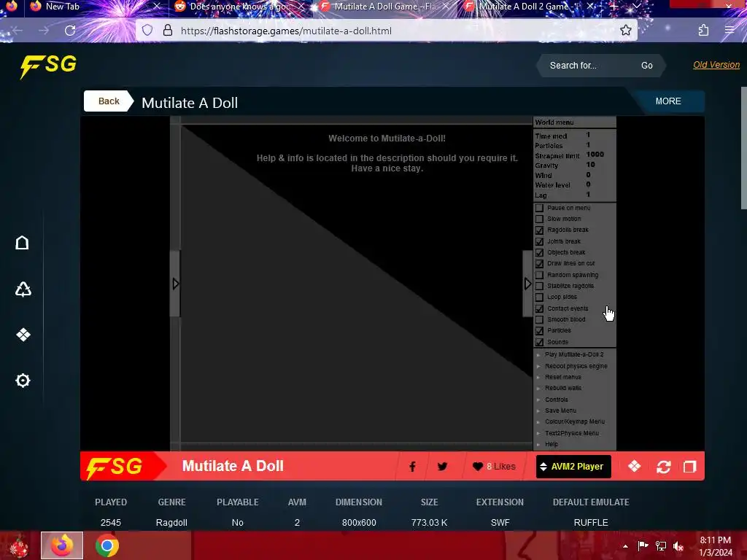Enable the Slow motion checkbox
The width and height of the screenshot is (747, 560).
pos(539,219)
